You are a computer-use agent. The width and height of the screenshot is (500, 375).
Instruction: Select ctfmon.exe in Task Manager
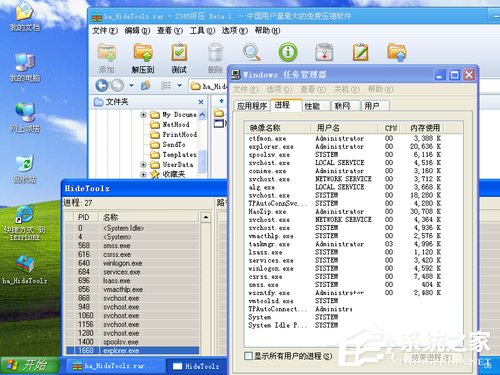coord(345,138)
